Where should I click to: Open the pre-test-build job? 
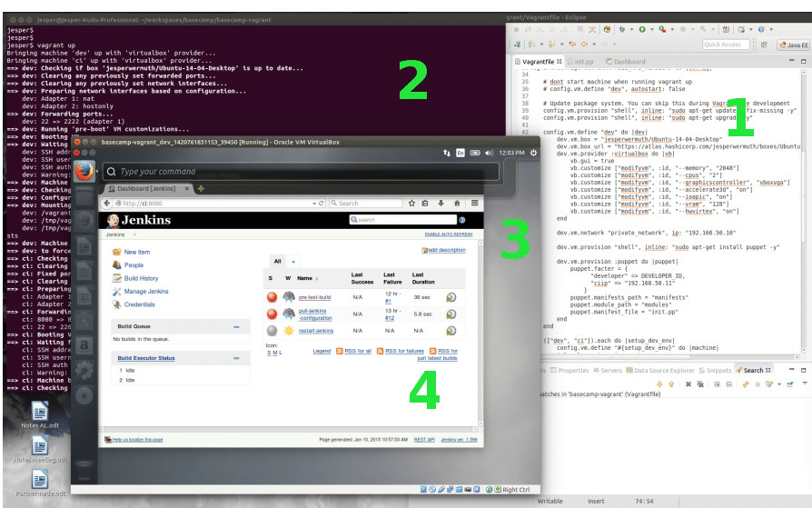pos(314,297)
